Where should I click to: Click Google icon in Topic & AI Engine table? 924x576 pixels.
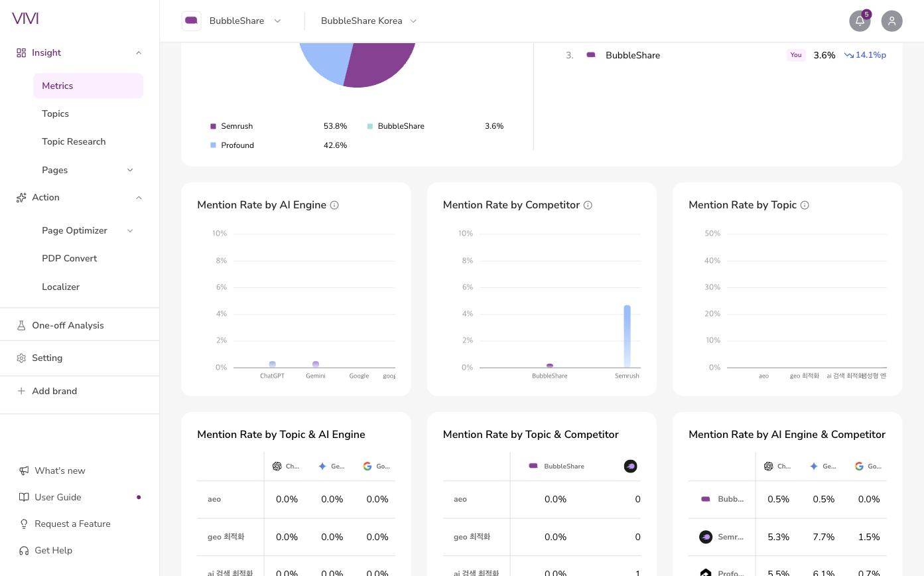pos(367,466)
